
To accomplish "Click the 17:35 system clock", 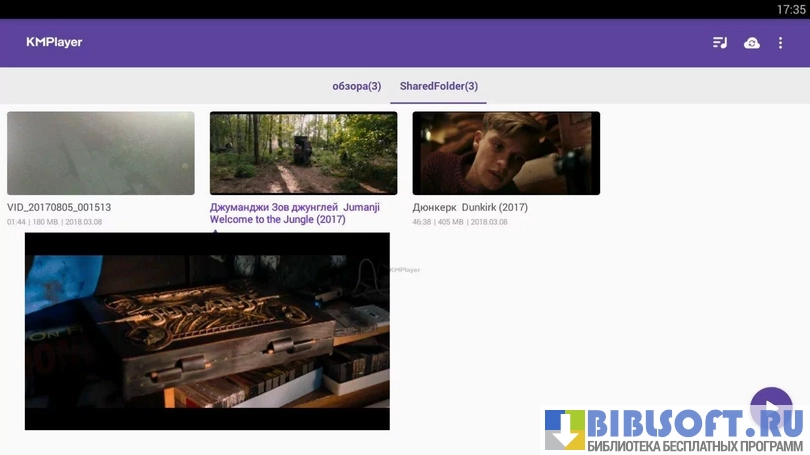I will point(790,9).
